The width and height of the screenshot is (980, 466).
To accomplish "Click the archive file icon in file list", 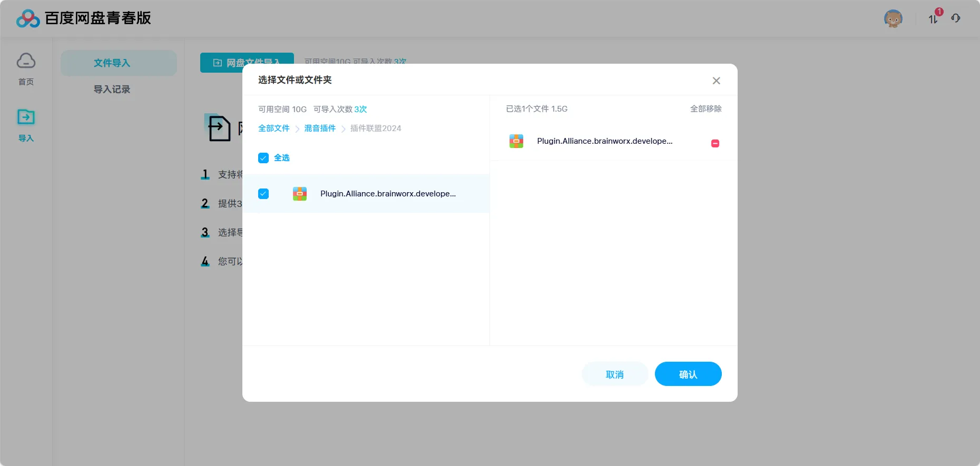I will point(300,194).
